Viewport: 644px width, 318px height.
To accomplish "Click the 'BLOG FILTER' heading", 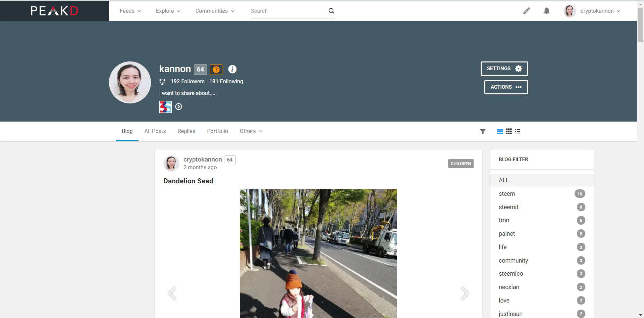I will tap(513, 160).
